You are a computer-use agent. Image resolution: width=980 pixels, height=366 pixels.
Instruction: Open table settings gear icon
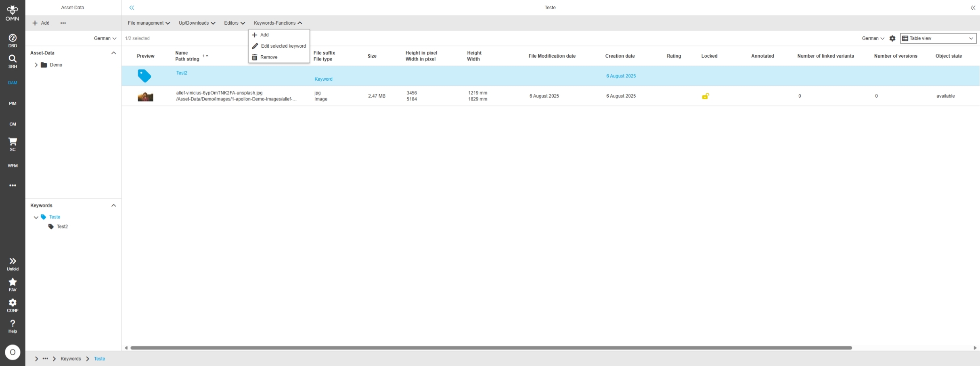[x=892, y=38]
